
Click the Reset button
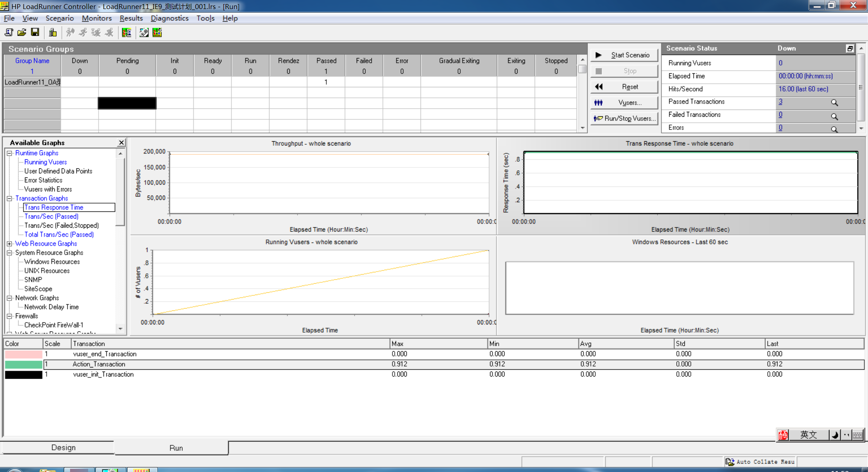point(624,87)
